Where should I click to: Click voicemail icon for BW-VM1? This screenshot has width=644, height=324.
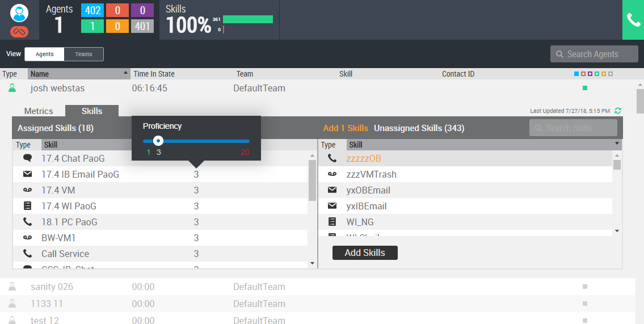(27, 238)
